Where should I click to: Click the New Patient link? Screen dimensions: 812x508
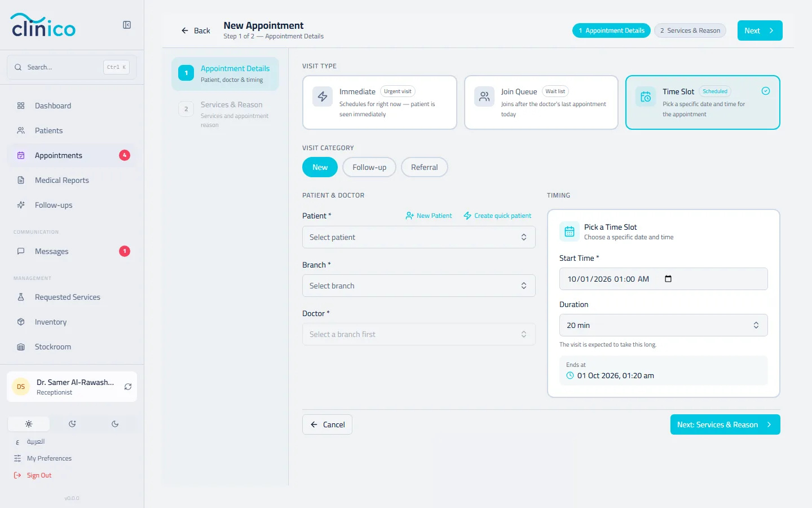point(429,216)
